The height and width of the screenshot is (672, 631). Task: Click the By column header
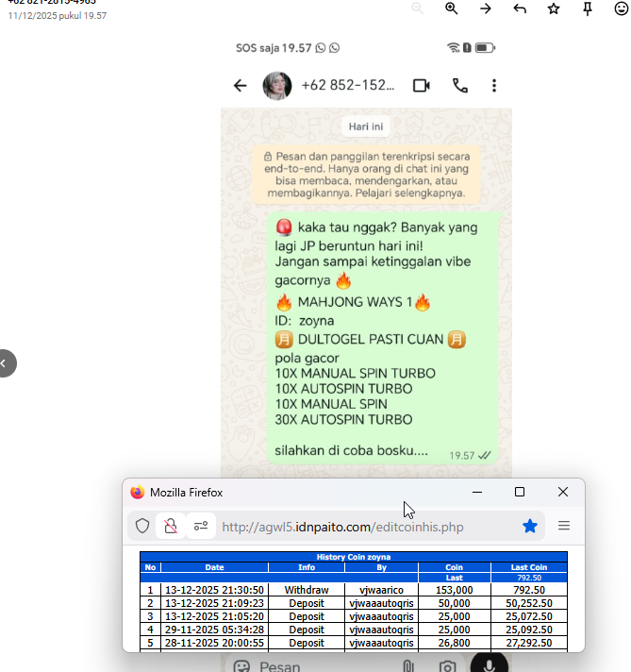(x=381, y=567)
